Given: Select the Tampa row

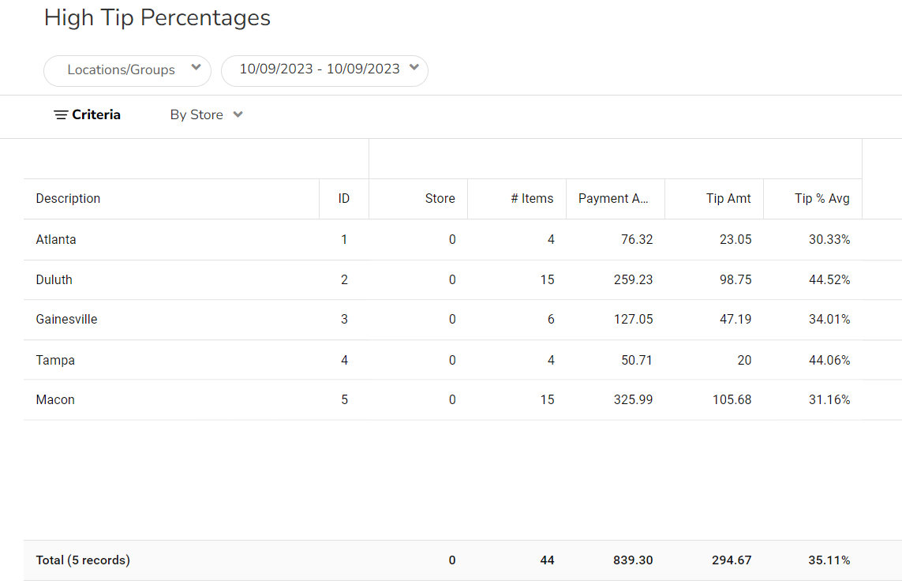Looking at the screenshot, I should 55,361.
